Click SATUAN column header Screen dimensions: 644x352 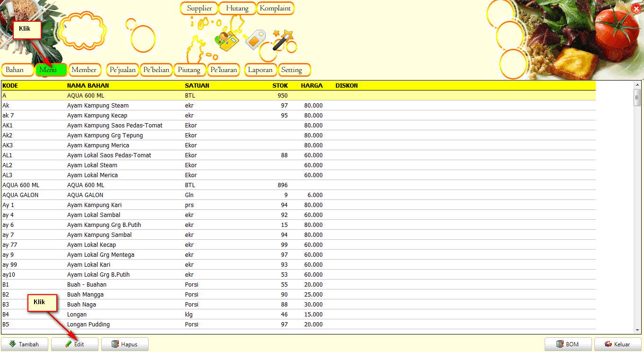197,86
